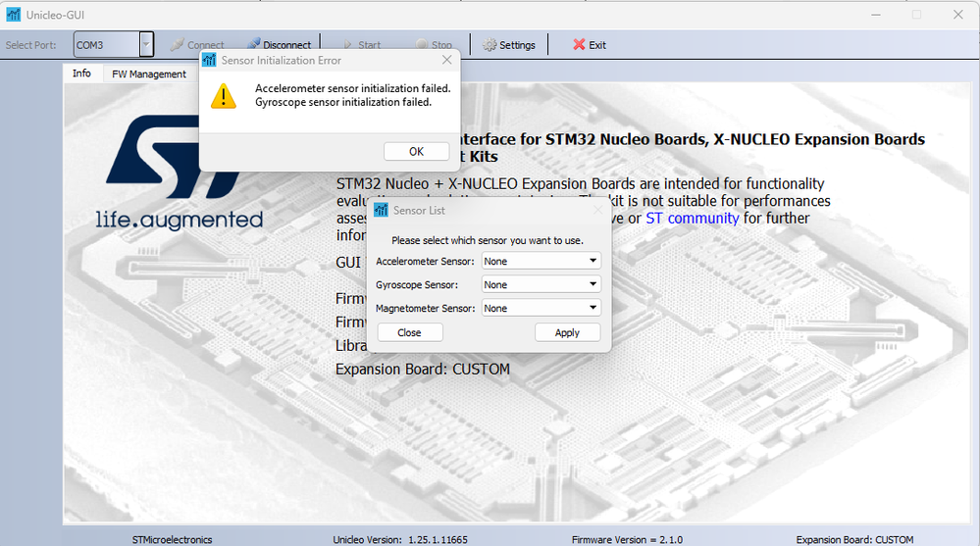Click Apply in the Sensor List dialog
The width and height of the screenshot is (980, 546).
click(568, 332)
